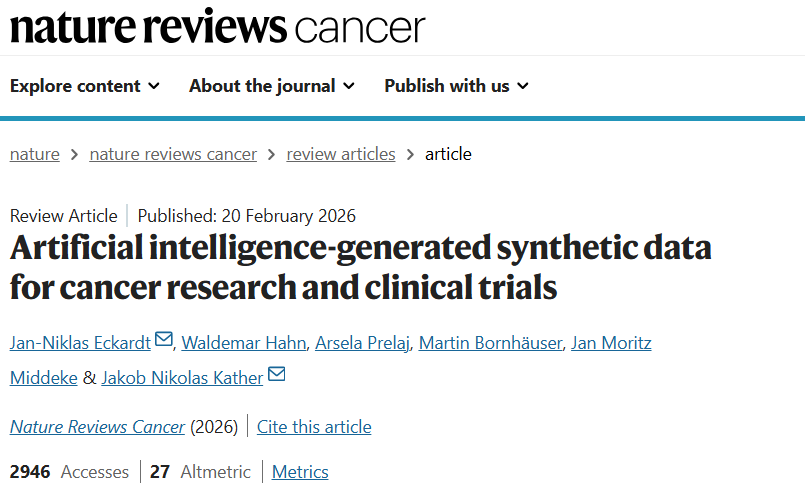The height and width of the screenshot is (489, 805).
Task: Open nature reviews cancer breadcrumb
Action: coord(173,154)
